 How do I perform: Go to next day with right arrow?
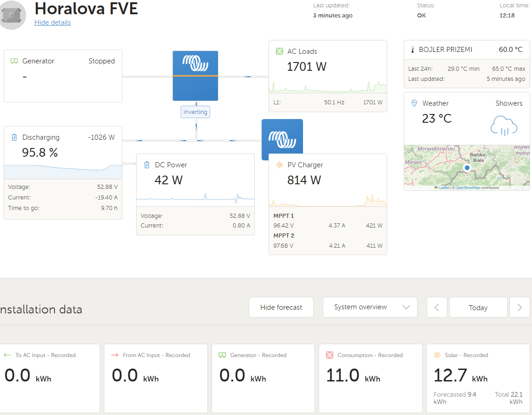tap(520, 307)
